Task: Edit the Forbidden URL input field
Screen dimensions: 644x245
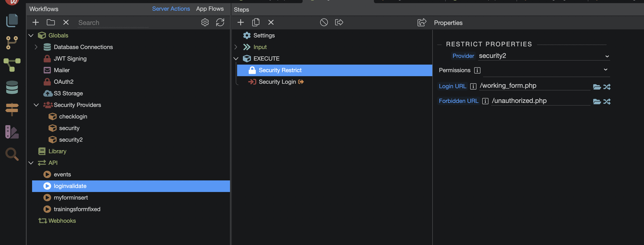Action: point(541,101)
